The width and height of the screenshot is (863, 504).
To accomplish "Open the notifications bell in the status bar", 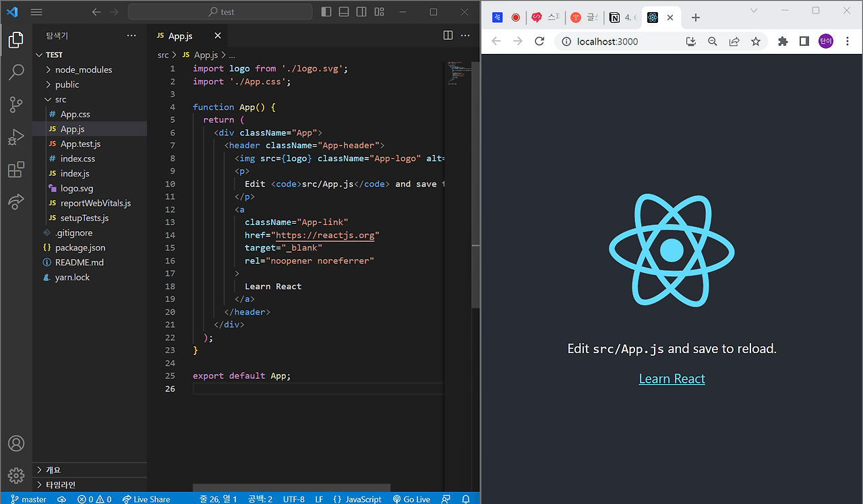I will tap(465, 499).
